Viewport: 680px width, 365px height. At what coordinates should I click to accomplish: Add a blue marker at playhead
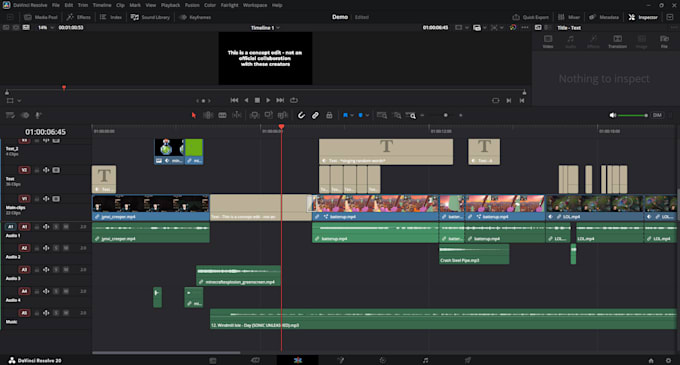[361, 115]
